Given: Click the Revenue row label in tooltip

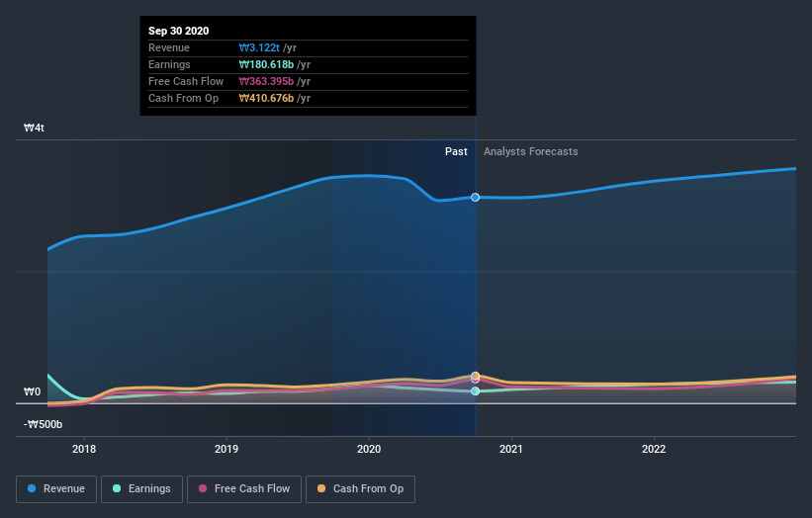Looking at the screenshot, I should click(169, 47).
